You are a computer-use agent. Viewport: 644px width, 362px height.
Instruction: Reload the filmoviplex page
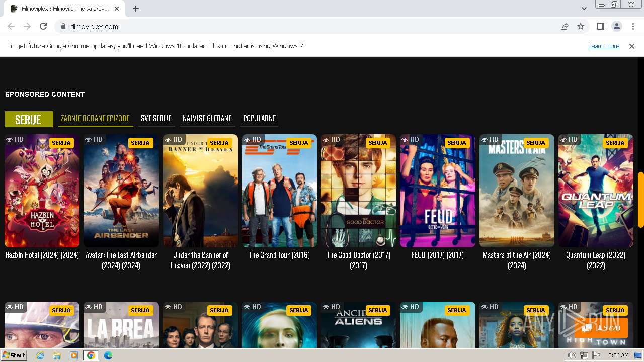pyautogui.click(x=43, y=26)
